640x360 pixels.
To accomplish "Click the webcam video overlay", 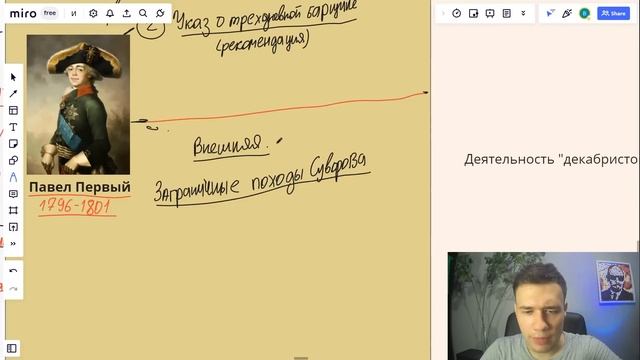I will 543,306.
